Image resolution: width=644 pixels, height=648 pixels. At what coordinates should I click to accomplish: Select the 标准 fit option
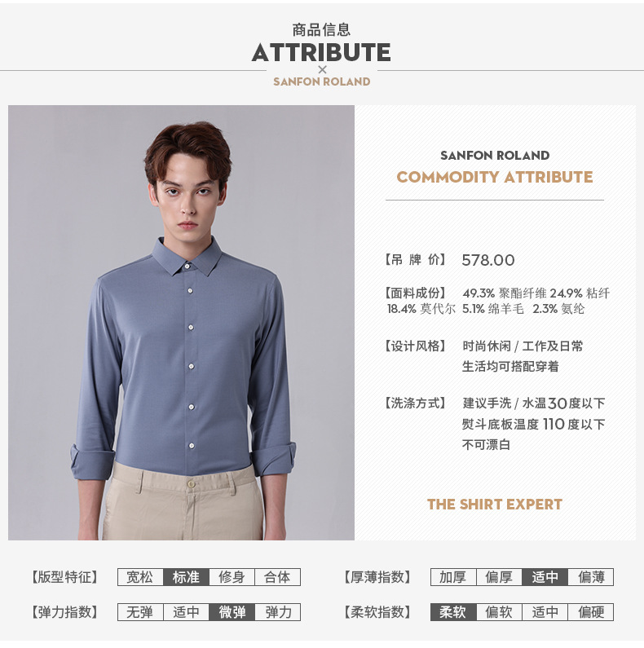click(187, 577)
